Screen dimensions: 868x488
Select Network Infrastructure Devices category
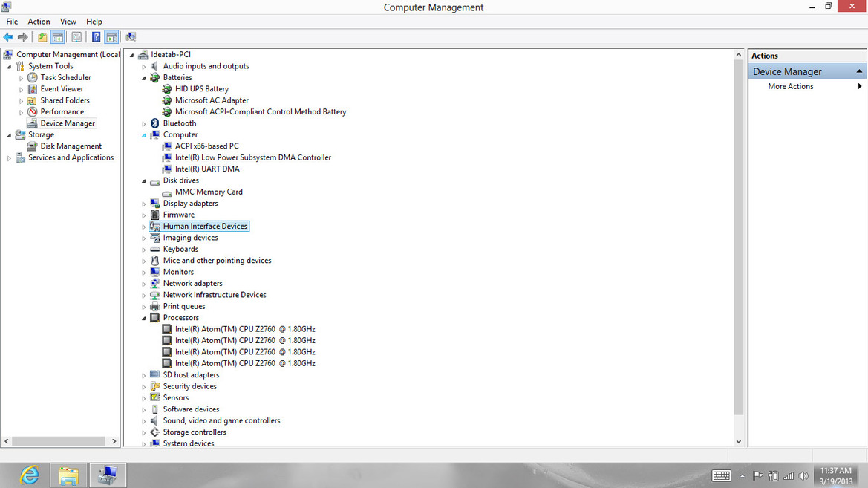[x=215, y=295]
